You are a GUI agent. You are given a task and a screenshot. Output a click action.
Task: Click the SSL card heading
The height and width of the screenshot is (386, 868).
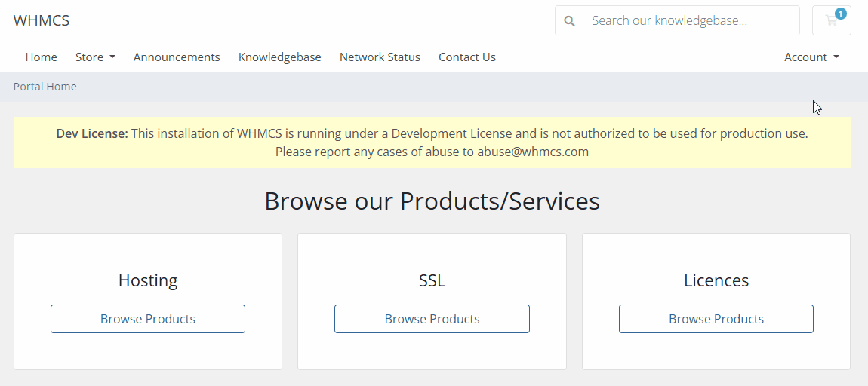(x=432, y=280)
